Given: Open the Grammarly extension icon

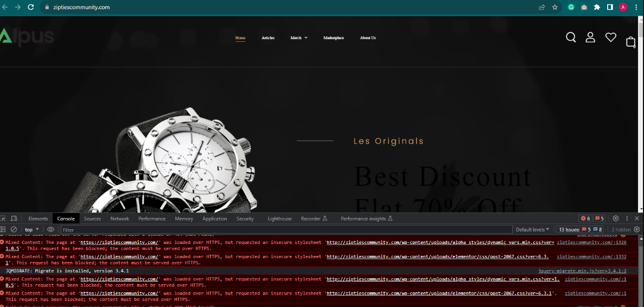Looking at the screenshot, I should pos(571,7).
